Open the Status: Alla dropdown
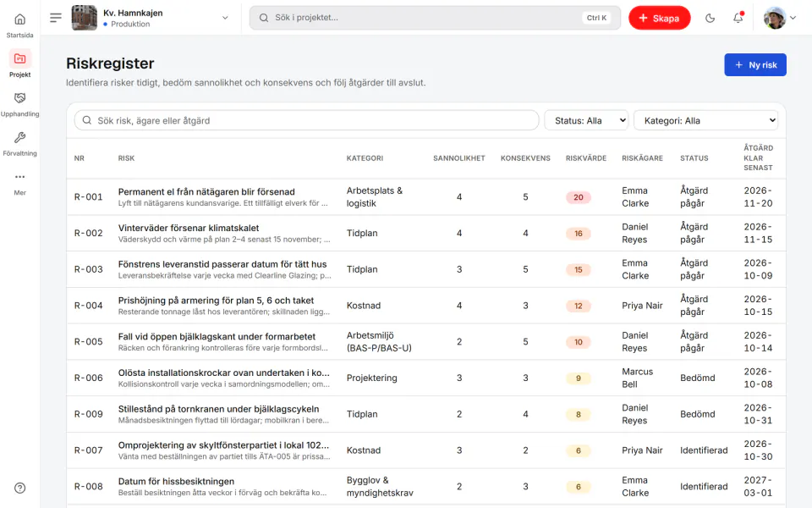The image size is (812, 508). point(586,120)
